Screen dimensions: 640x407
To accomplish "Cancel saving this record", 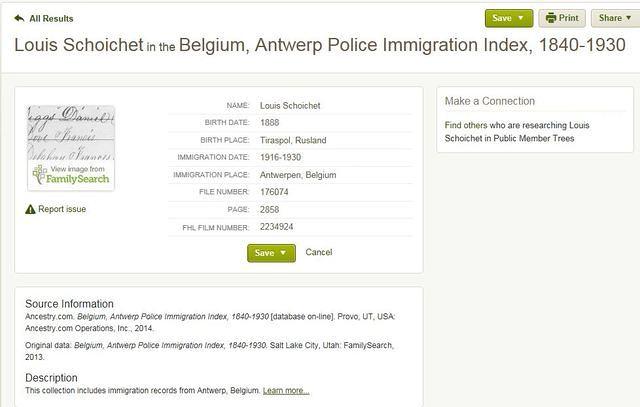I will [318, 253].
